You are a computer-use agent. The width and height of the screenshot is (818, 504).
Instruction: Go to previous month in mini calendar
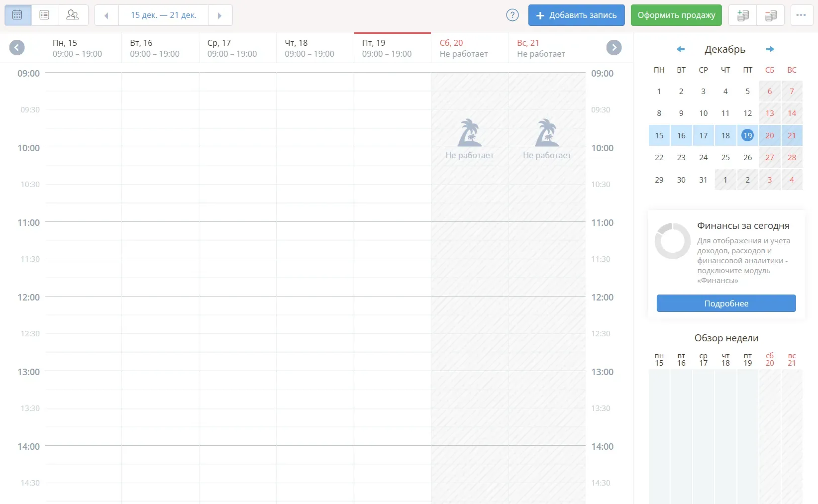point(681,49)
